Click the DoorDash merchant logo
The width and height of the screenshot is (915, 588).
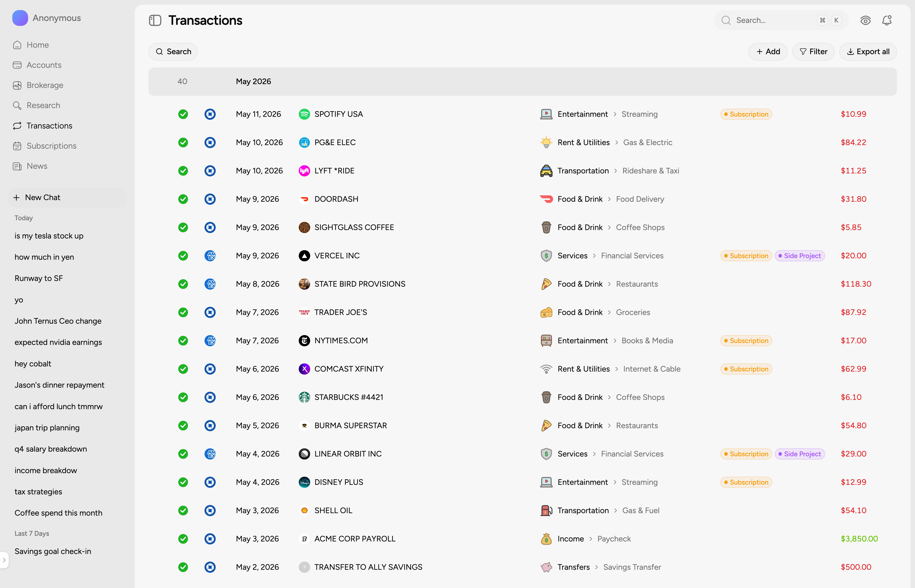pyautogui.click(x=304, y=199)
